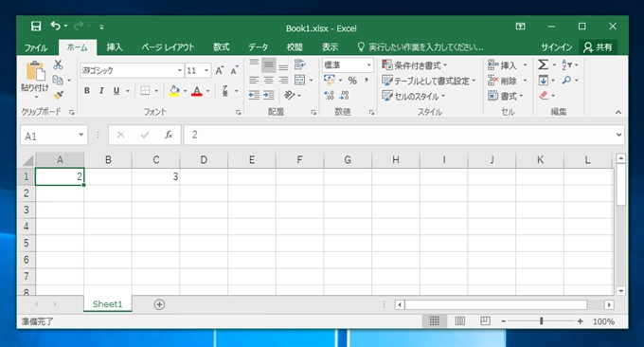
Task: Decrease font size with small A icon
Action: (x=234, y=70)
